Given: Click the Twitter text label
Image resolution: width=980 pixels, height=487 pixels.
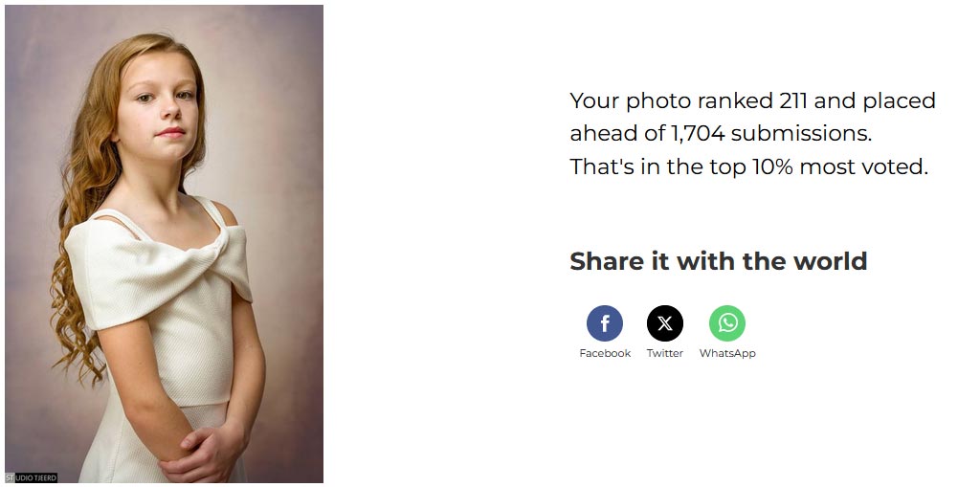Looking at the screenshot, I should [x=665, y=353].
